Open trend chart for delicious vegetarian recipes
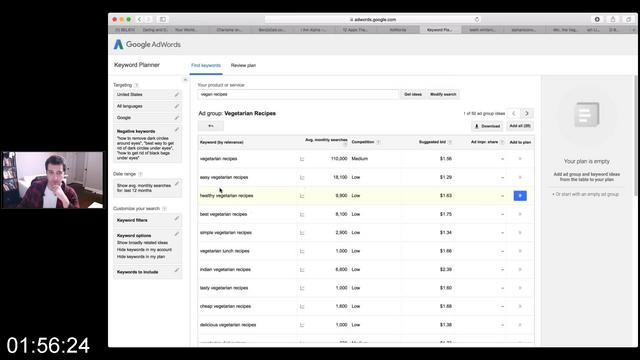Viewport: 640px width, 360px height. (302, 325)
